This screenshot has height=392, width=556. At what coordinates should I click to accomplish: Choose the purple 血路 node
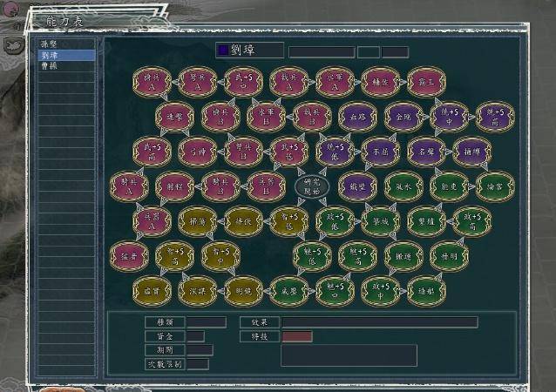click(x=357, y=117)
